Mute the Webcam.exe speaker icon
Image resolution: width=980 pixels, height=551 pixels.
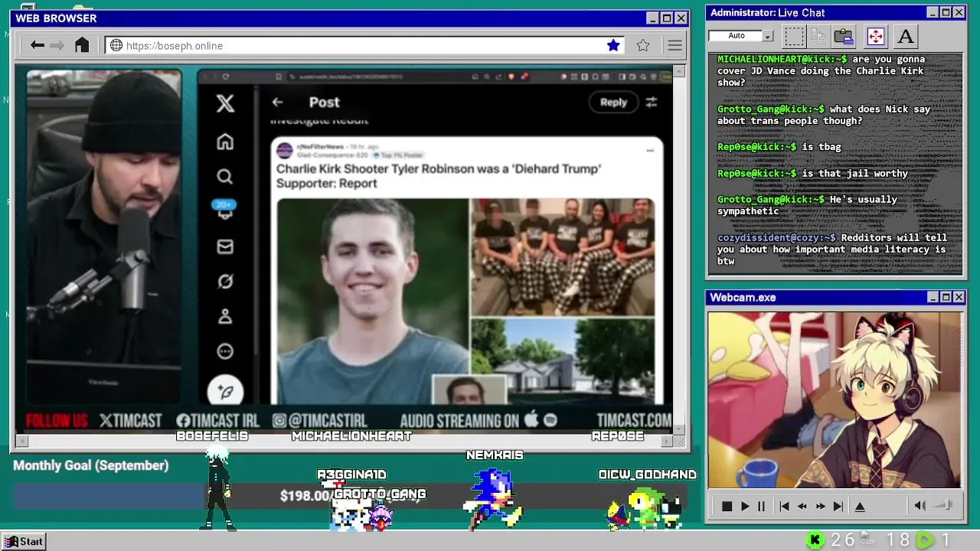click(x=920, y=505)
